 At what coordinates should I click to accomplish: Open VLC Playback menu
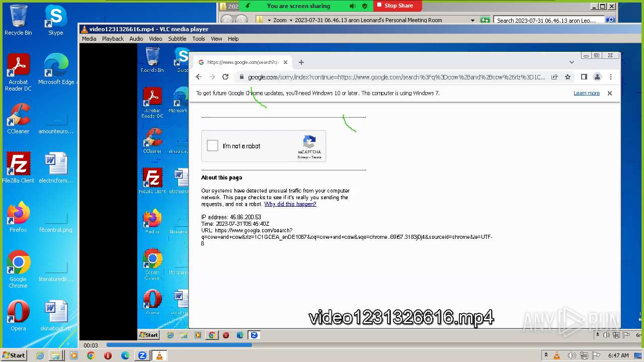[113, 39]
